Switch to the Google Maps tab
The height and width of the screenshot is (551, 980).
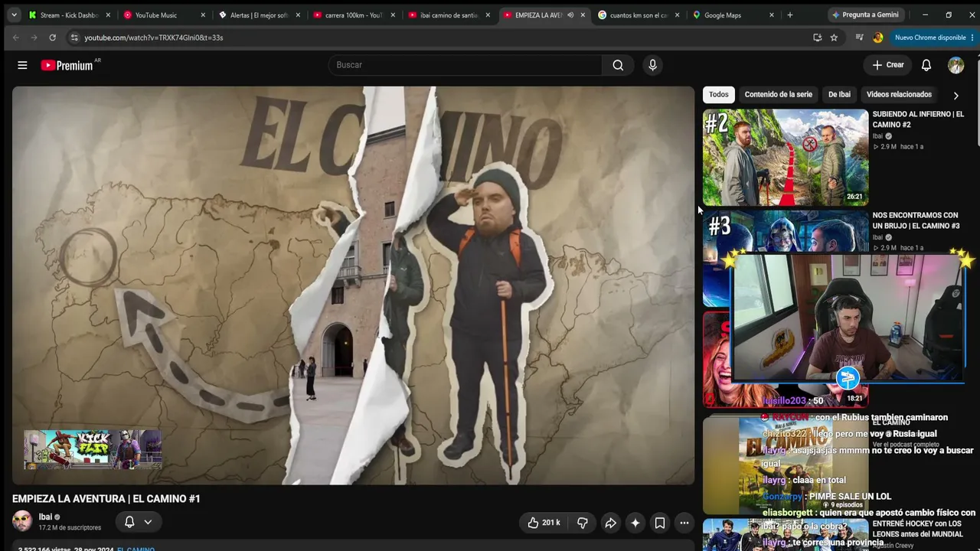coord(733,15)
